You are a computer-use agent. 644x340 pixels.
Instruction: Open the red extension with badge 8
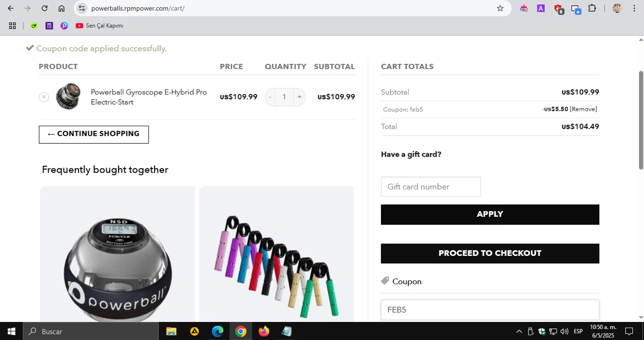[x=559, y=9]
